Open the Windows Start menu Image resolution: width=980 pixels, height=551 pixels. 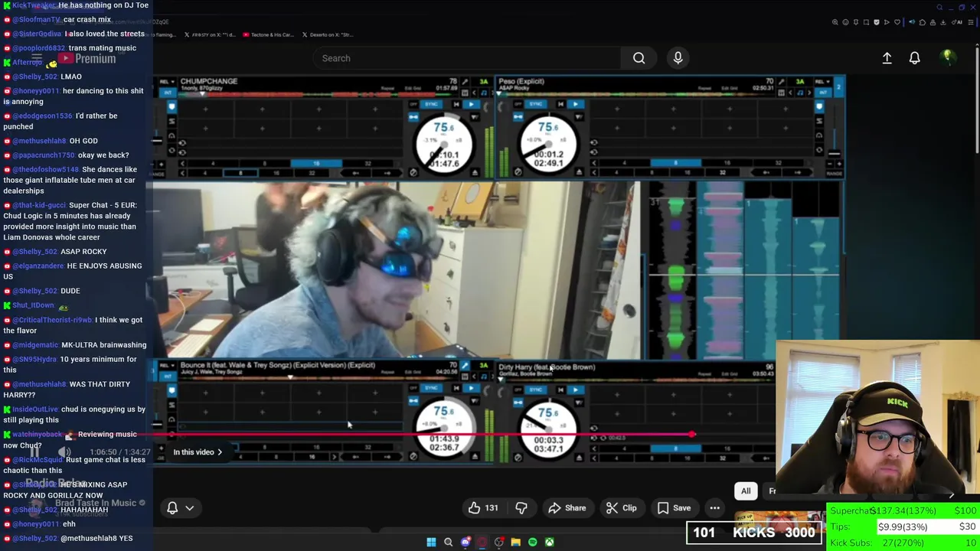(431, 543)
